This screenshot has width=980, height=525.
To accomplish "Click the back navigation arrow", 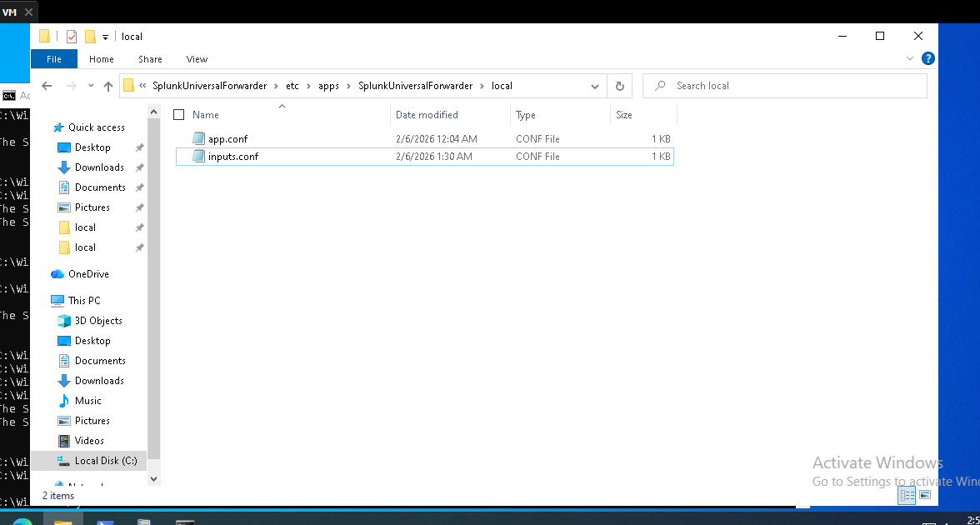I will (47, 86).
